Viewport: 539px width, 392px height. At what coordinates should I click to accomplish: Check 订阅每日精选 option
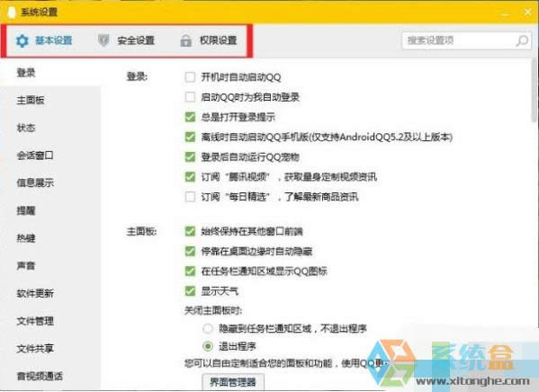190,197
